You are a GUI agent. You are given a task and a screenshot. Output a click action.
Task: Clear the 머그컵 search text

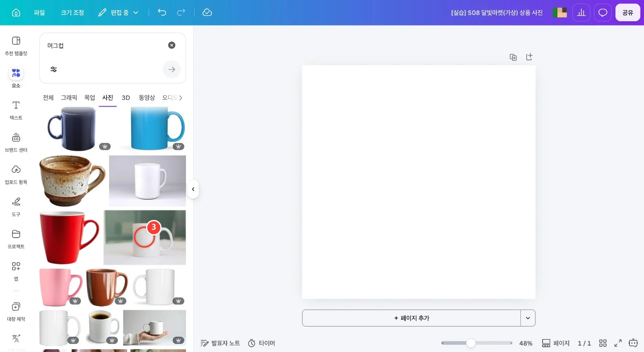[x=172, y=45]
